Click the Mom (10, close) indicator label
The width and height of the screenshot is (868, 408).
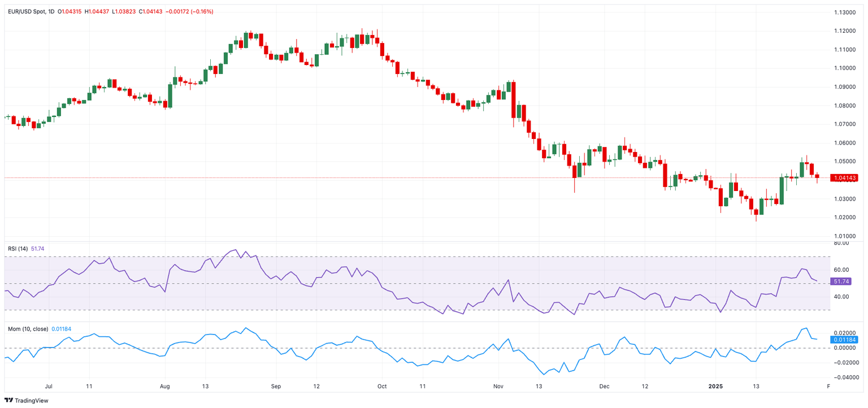[x=28, y=329]
